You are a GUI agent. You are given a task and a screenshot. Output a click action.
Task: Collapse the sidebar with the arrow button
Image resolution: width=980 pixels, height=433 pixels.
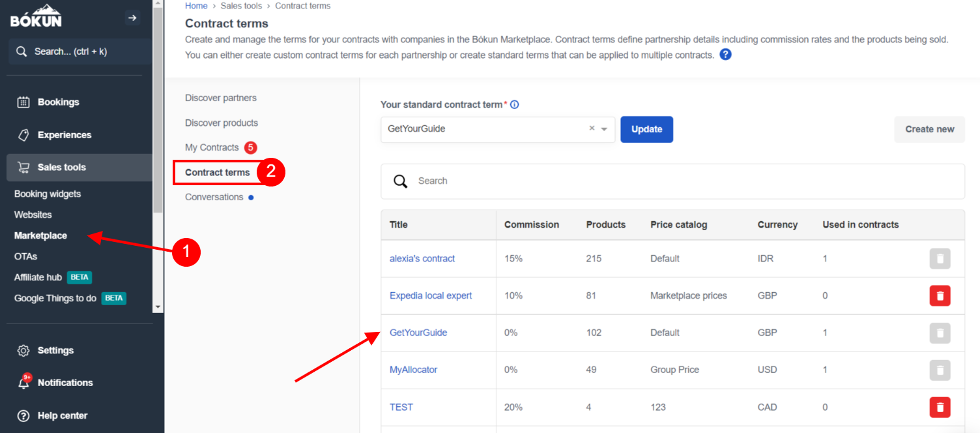(132, 18)
